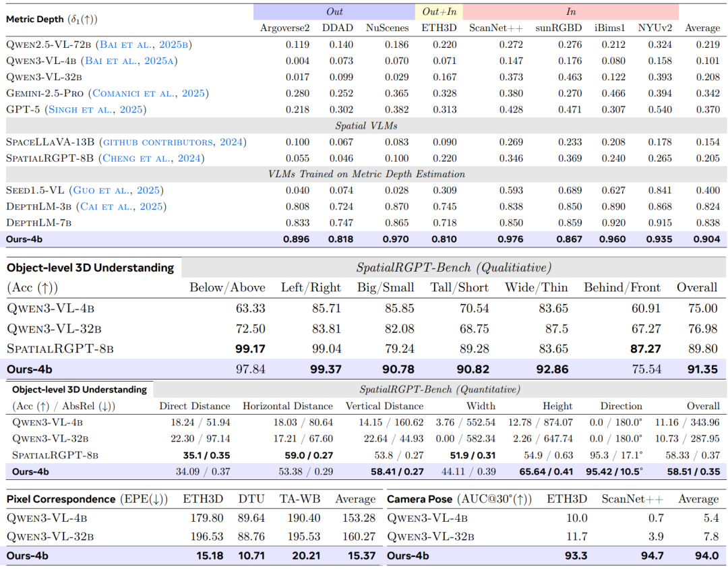Screen dimensions: 728x569
Task: Open the Bai et al., 2025b citation link
Action: tap(144, 44)
